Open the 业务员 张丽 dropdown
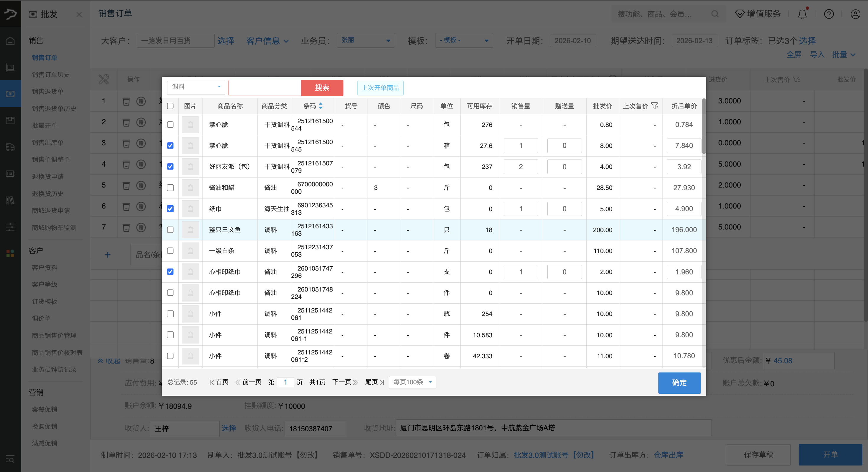The width and height of the screenshot is (868, 472). pyautogui.click(x=366, y=40)
